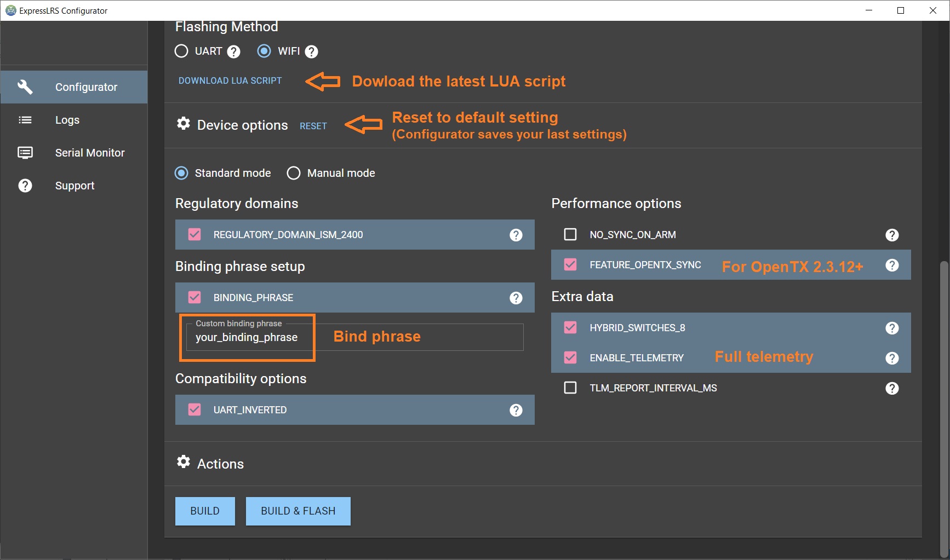
Task: Show help for REGULATORY_DOMAIN_ISM_2400
Action: [x=516, y=235]
